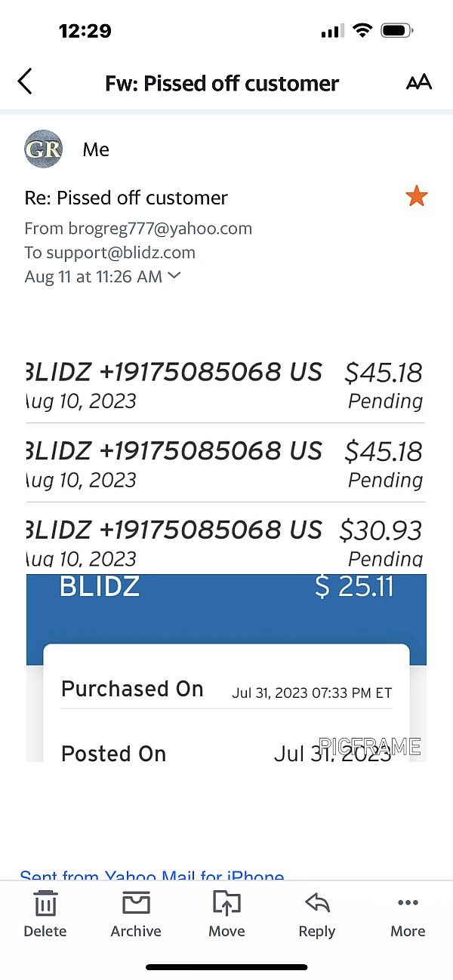Select the Me sender label
The width and height of the screenshot is (453, 980).
[x=96, y=149]
